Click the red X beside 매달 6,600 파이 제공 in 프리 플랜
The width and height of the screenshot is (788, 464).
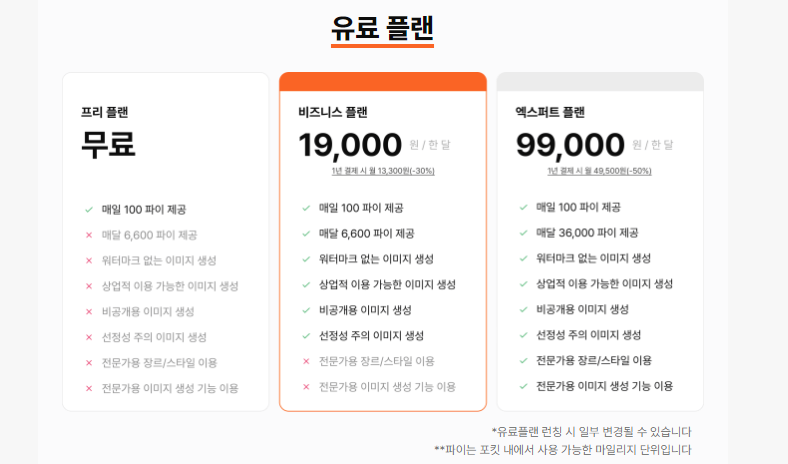point(89,235)
